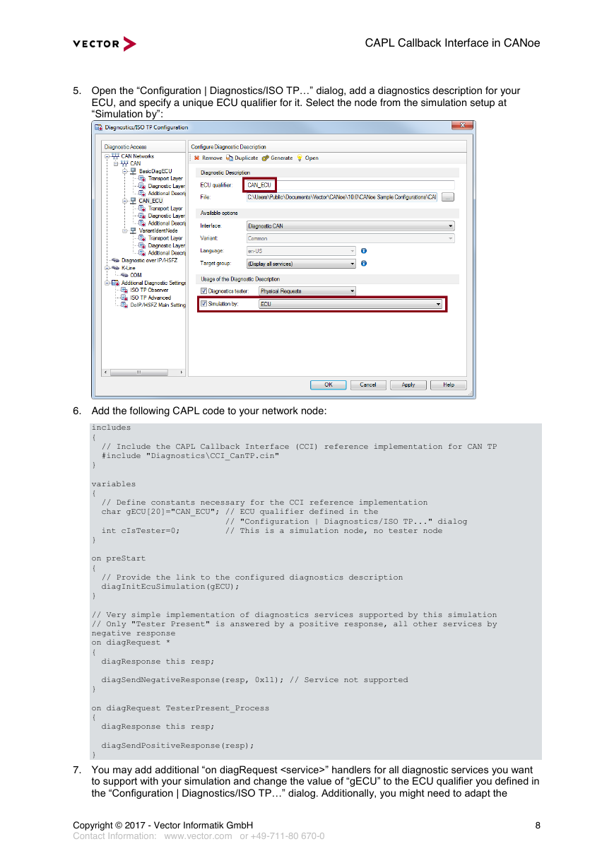
Task: Select Diagnostic Layer under BasicDiagECU
Action: click(162, 186)
